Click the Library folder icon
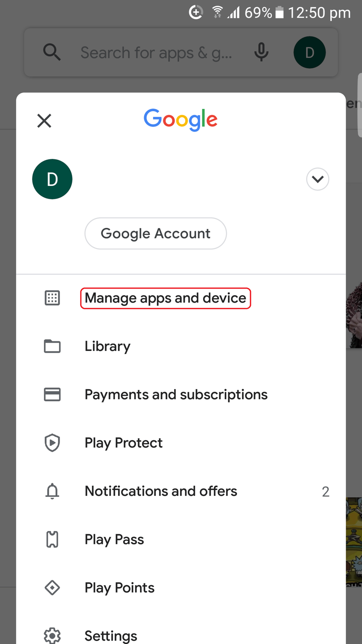Image resolution: width=362 pixels, height=644 pixels. (x=52, y=346)
